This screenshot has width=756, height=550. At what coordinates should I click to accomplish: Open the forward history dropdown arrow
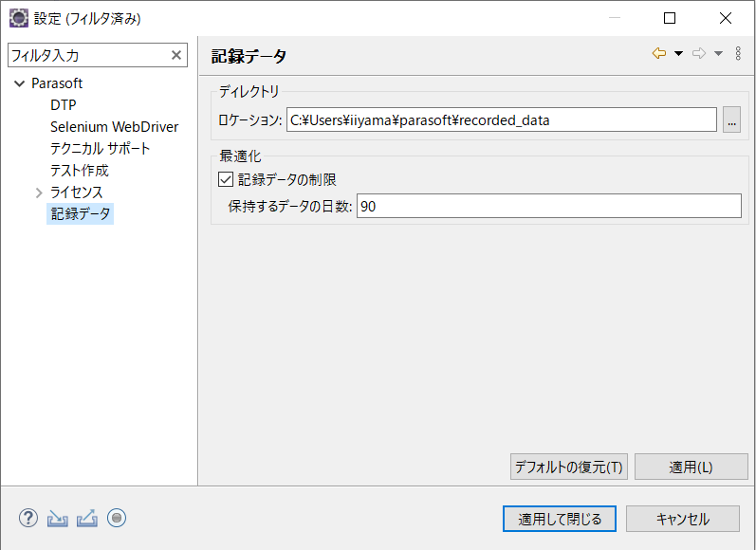tap(718, 53)
